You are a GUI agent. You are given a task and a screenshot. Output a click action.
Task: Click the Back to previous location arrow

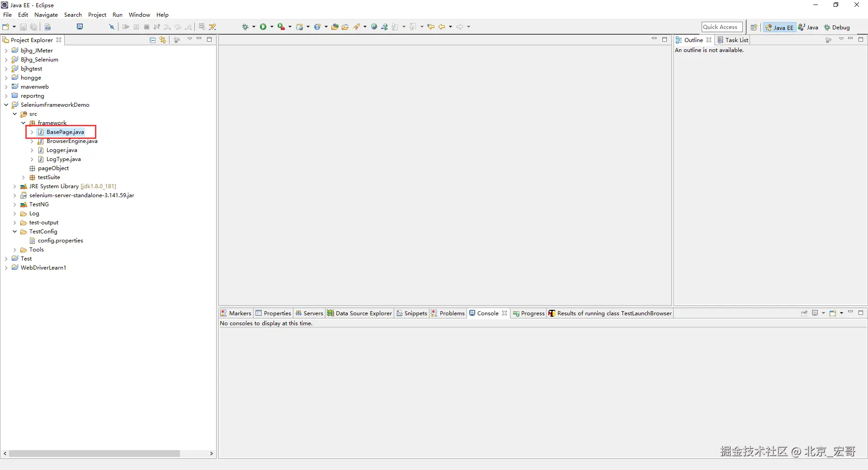click(x=442, y=27)
